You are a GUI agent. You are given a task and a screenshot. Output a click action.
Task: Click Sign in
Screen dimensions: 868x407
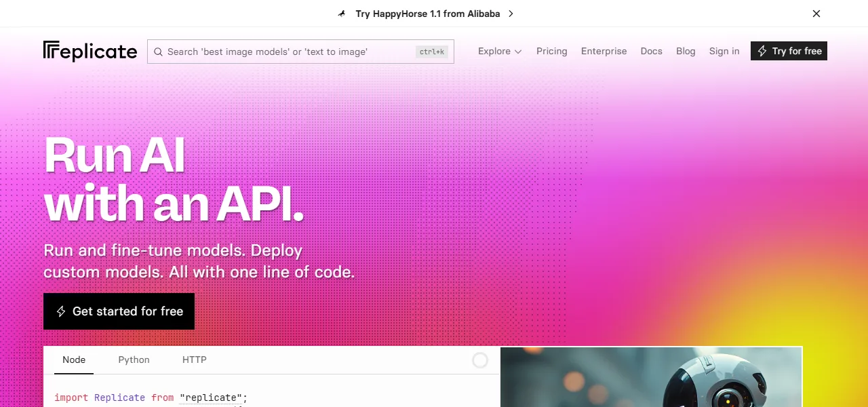click(724, 51)
